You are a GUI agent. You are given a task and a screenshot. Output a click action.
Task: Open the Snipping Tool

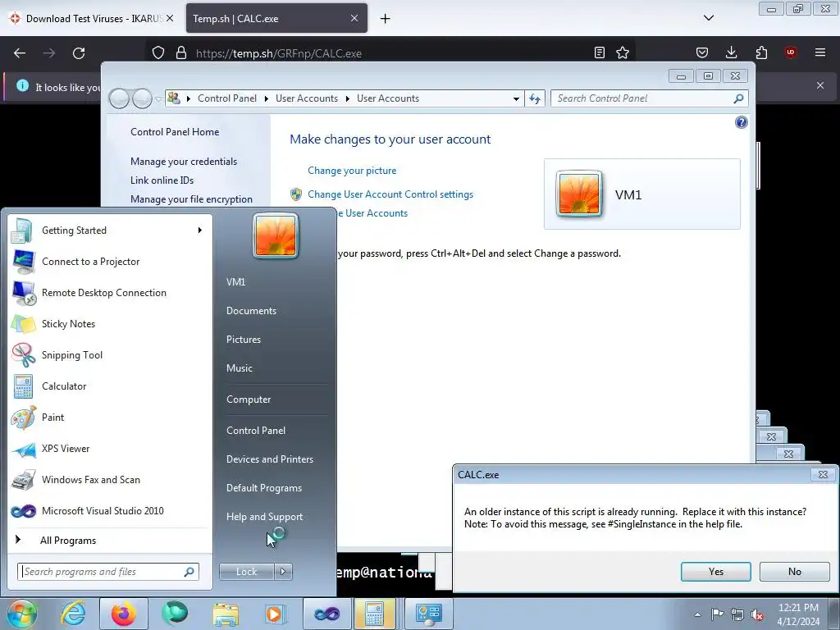tap(110, 354)
